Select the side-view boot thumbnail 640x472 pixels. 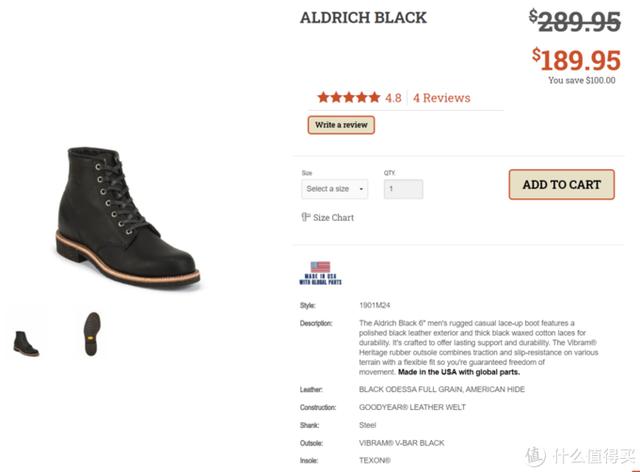(x=26, y=335)
